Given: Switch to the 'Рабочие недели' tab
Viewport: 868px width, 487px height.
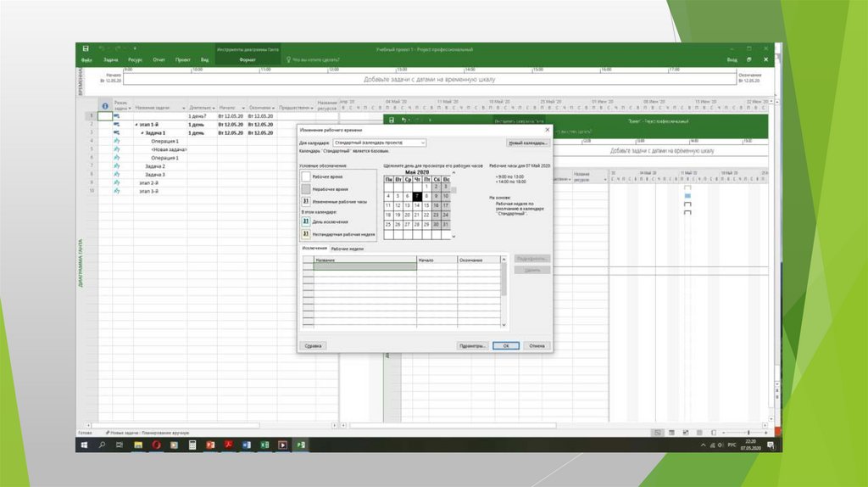Looking at the screenshot, I should [x=347, y=249].
